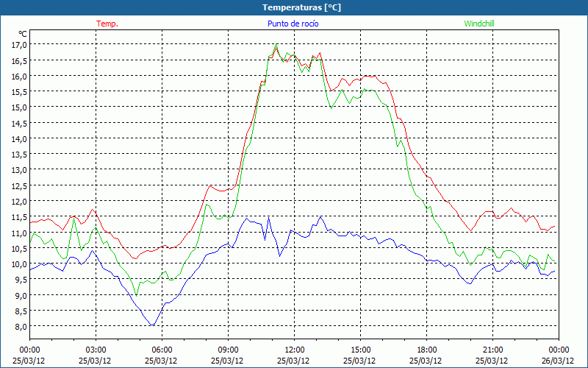Click the 06:00 time marker on x-axis
This screenshot has height=368, width=588.
(x=162, y=350)
